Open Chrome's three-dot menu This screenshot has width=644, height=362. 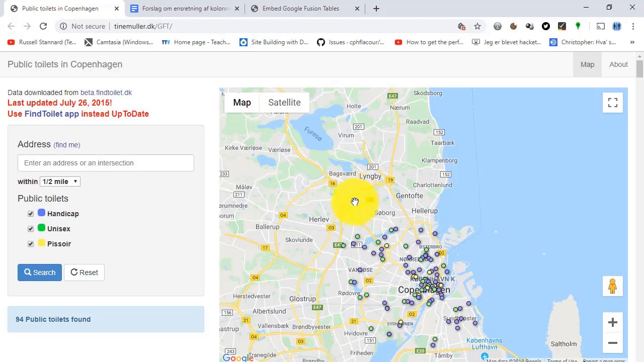(x=632, y=26)
